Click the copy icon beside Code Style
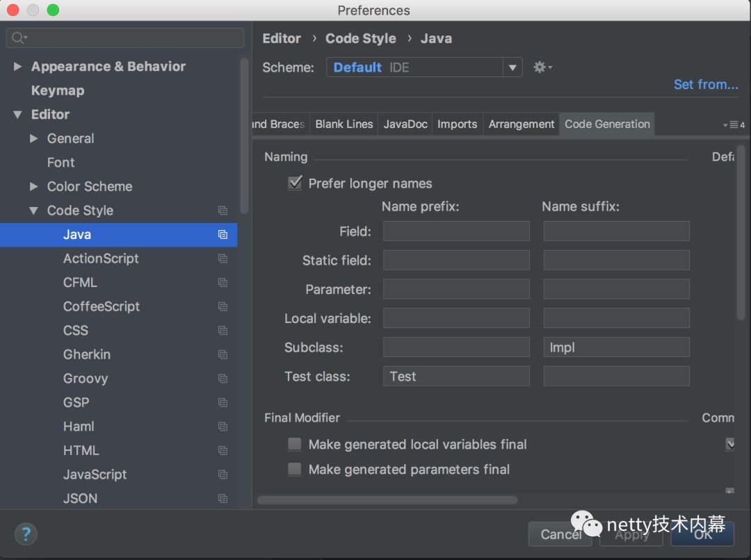Image resolution: width=751 pixels, height=560 pixels. [x=223, y=211]
